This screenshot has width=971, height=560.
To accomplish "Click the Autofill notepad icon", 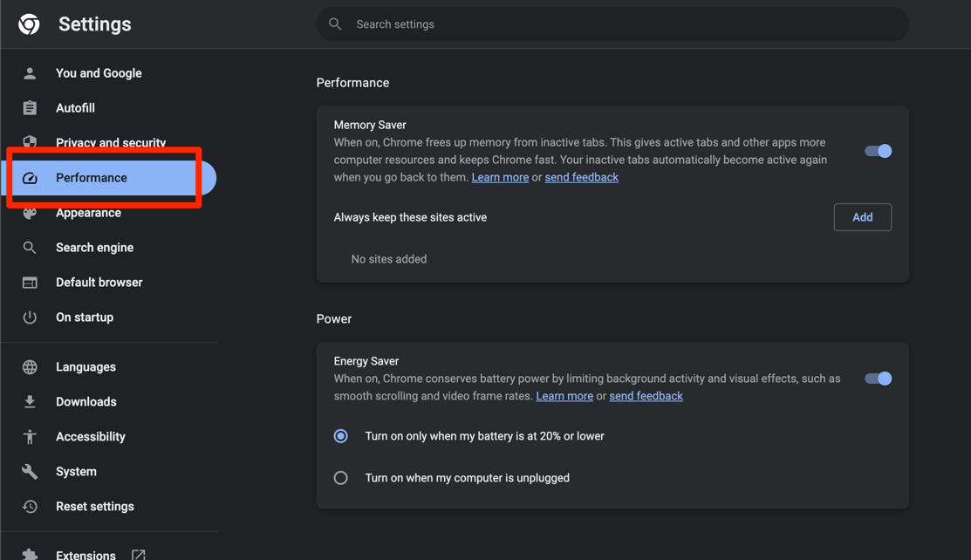I will 30,107.
